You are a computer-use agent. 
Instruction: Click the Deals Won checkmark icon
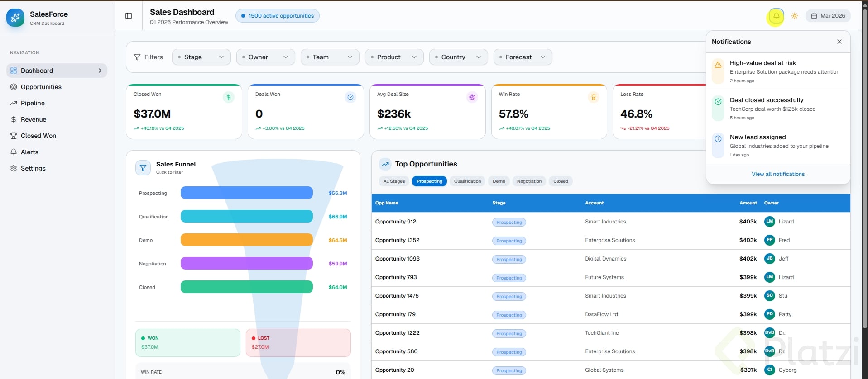tap(350, 97)
